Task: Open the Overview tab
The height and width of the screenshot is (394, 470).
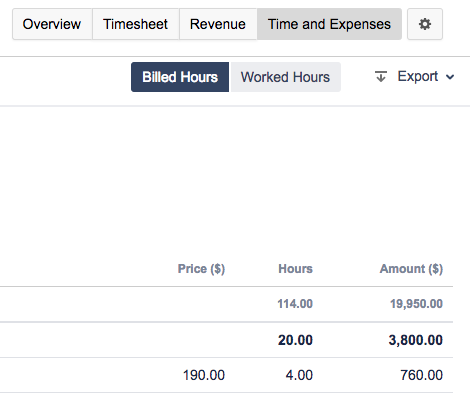Action: (52, 24)
